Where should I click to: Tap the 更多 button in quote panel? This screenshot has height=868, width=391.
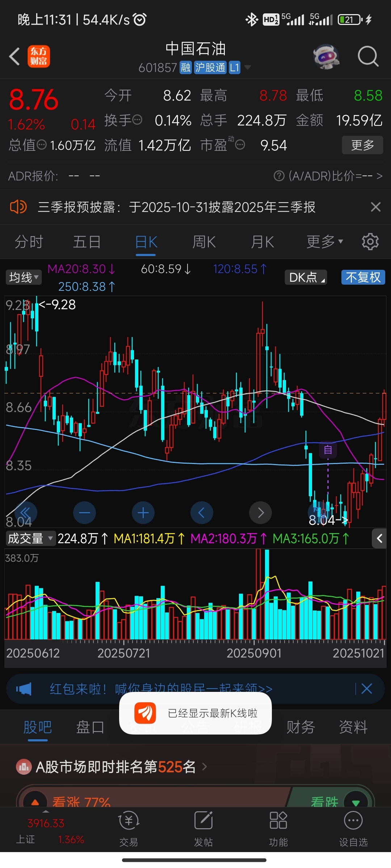tap(362, 145)
